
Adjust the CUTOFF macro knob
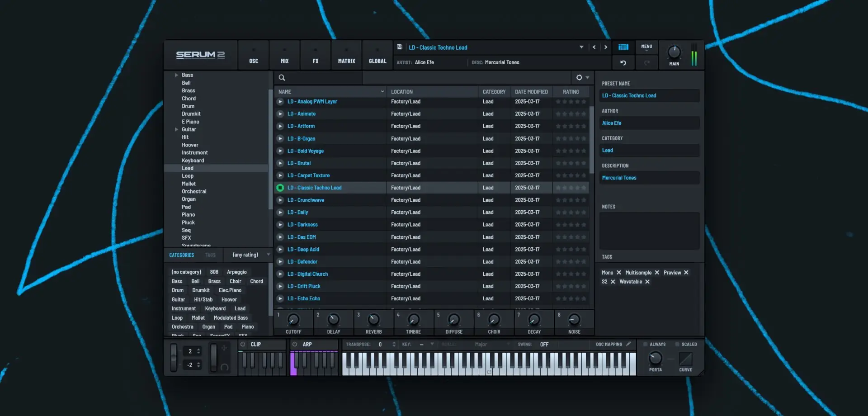[293, 320]
